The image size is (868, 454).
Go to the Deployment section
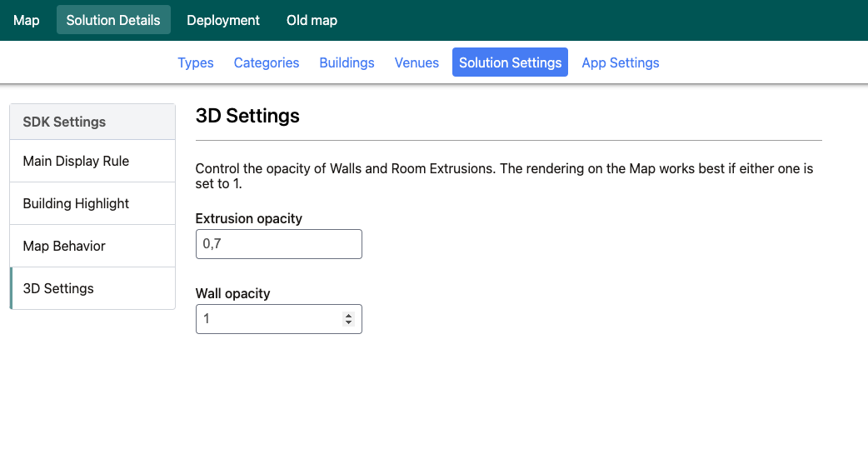[223, 20]
